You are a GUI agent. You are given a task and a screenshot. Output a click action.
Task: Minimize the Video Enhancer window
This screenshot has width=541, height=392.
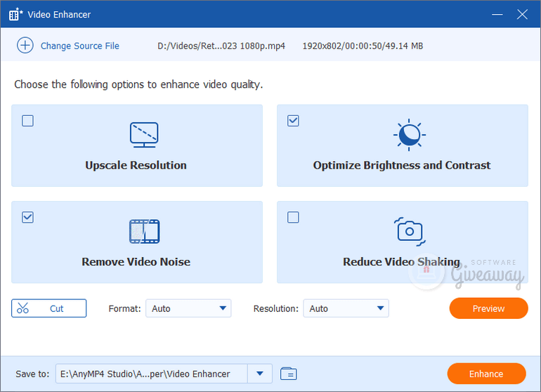(x=497, y=15)
